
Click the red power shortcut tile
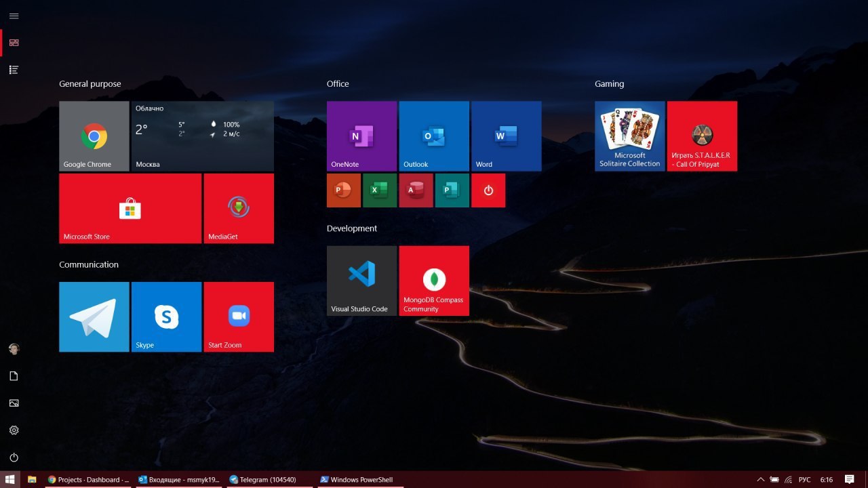[488, 190]
